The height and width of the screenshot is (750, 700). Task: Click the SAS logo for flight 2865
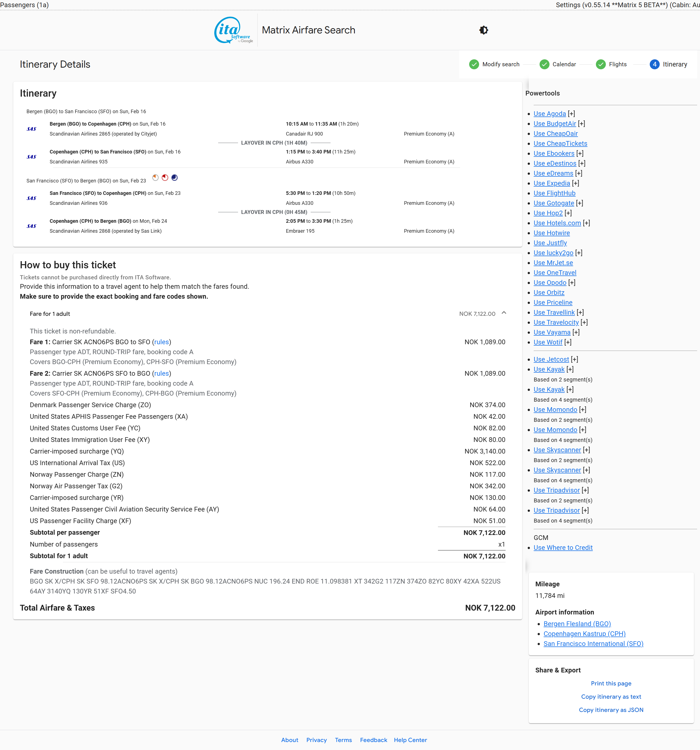tap(32, 129)
